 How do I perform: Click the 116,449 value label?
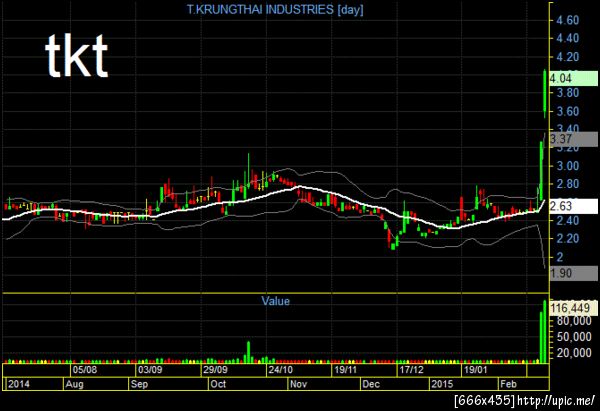pos(573,308)
